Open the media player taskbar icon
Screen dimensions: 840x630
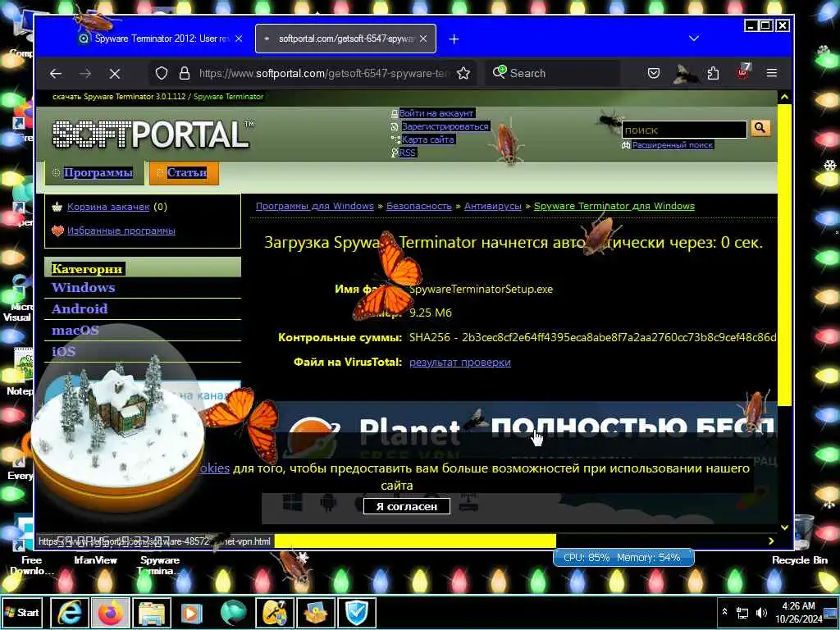tap(192, 612)
